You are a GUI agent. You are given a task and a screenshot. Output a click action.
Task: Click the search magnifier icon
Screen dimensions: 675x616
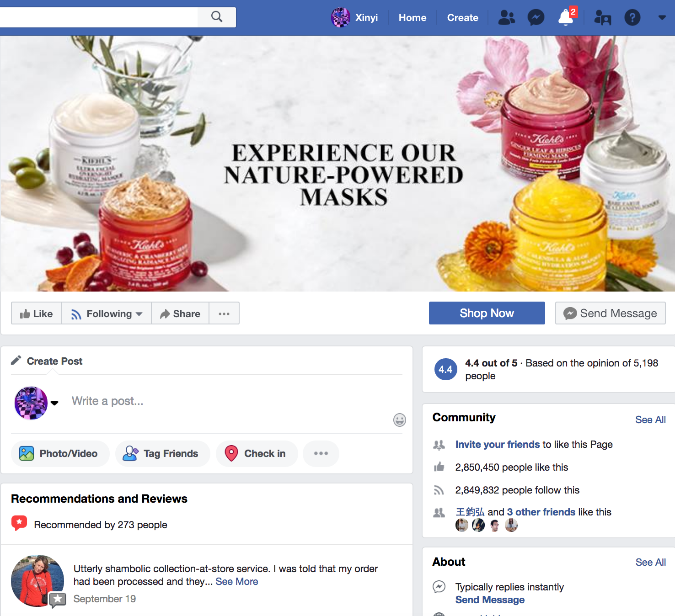[x=217, y=17]
